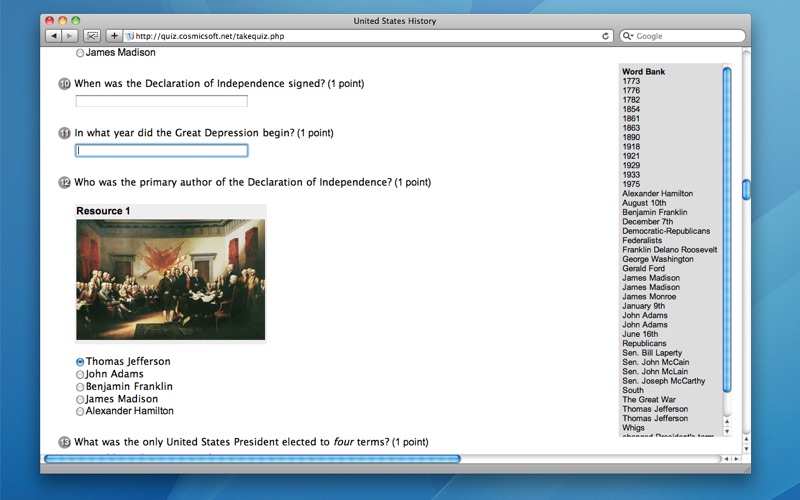Click Whigs in the Word Bank
The height and width of the screenshot is (500, 800).
[633, 428]
